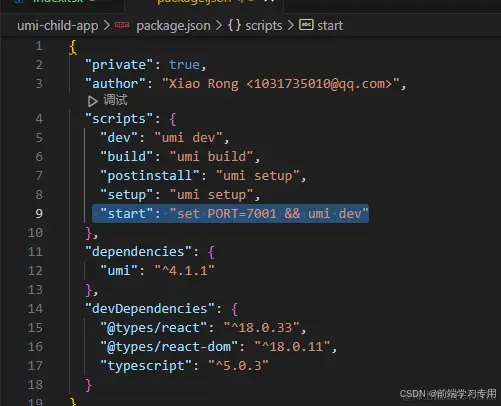Click the true value on line 2
Screen dimensions: 501x406
[184, 65]
